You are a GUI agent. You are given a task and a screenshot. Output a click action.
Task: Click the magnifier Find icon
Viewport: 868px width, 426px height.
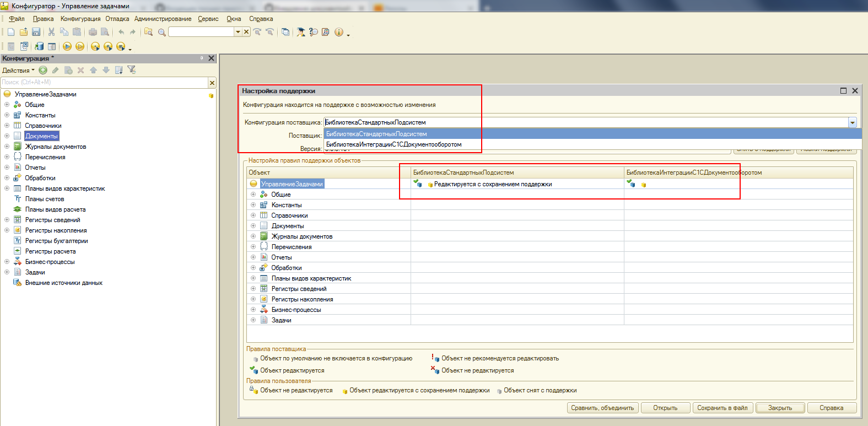(161, 32)
